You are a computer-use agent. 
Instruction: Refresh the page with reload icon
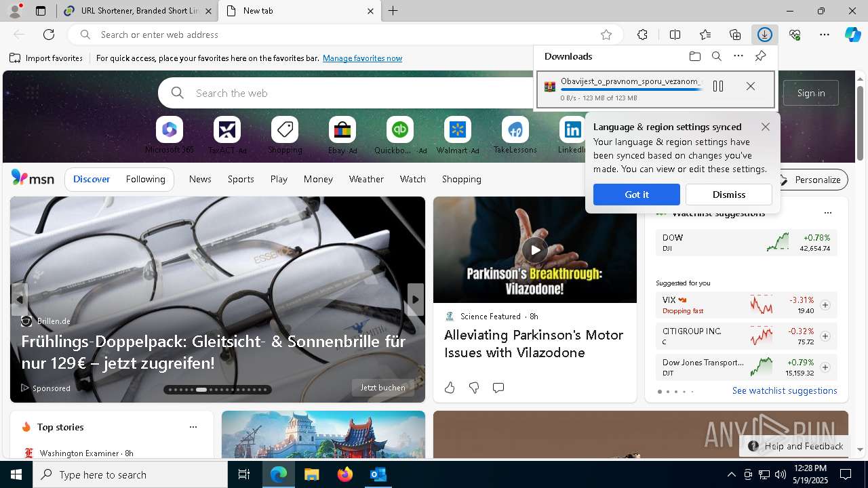tap(49, 35)
